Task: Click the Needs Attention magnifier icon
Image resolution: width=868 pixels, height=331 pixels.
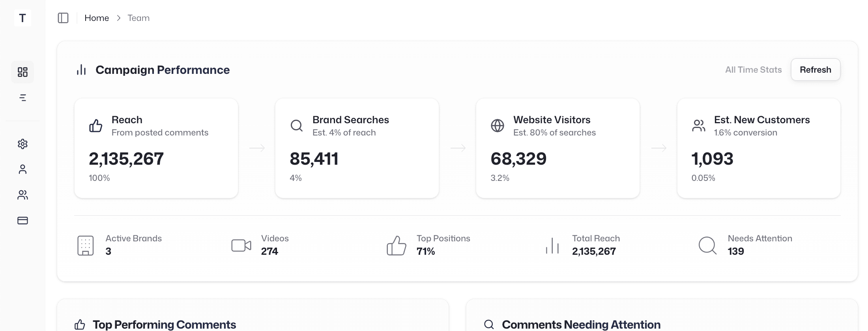Action: tap(707, 246)
